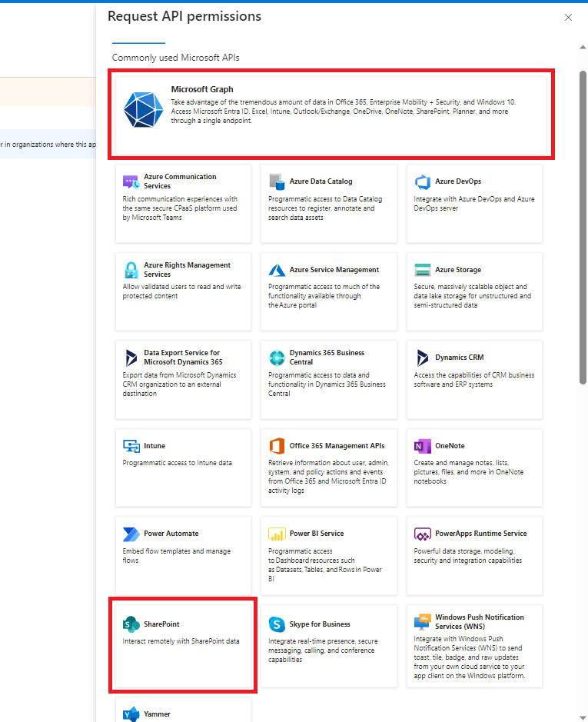Click the Azure Service Management icon
Viewport: 588px width, 722px height.
tap(277, 270)
